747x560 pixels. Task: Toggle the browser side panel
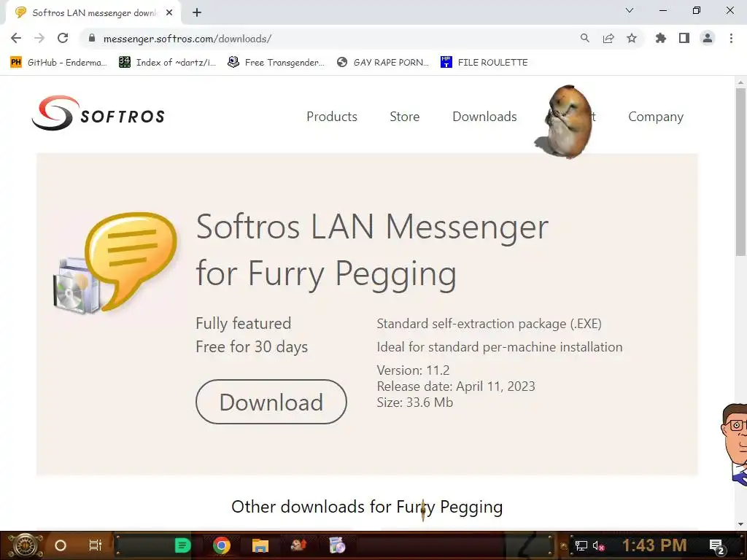pos(684,38)
